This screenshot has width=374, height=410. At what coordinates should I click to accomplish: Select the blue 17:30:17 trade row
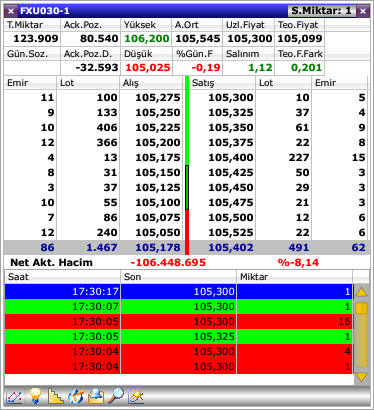tap(179, 292)
